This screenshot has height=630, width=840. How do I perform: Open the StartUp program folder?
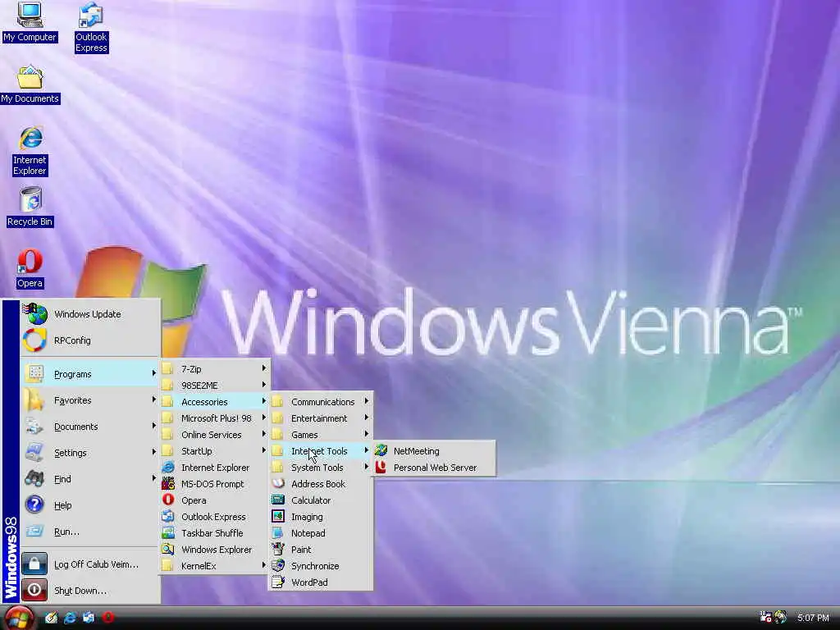point(214,451)
